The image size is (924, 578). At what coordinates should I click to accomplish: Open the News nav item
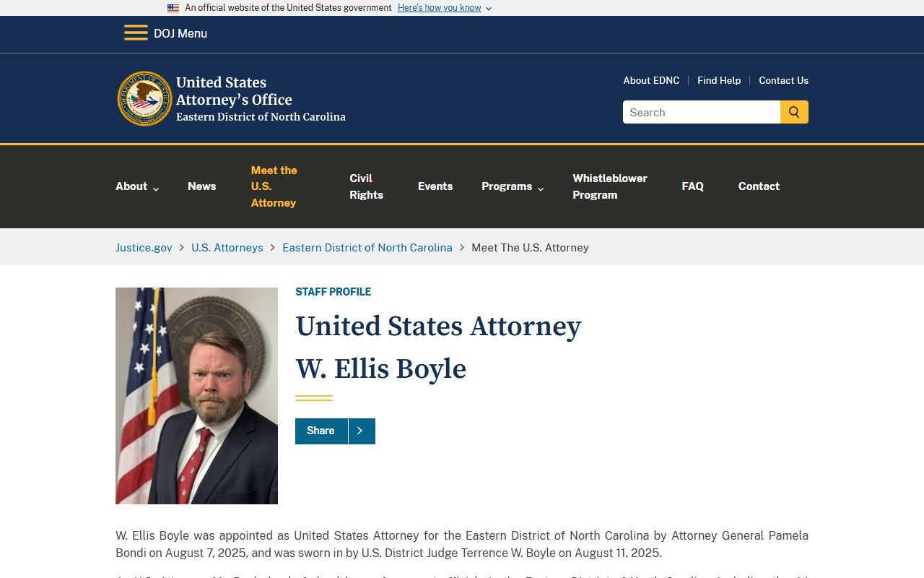pos(201,186)
